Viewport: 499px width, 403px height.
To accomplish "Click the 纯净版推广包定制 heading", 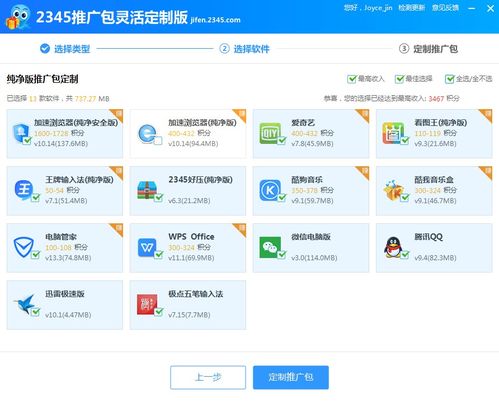I will click(42, 79).
